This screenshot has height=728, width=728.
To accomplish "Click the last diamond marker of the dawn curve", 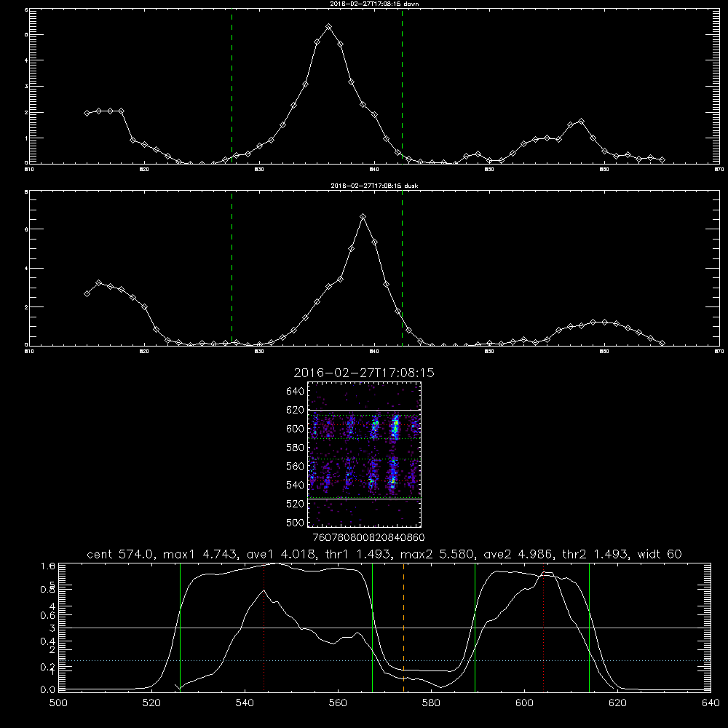I will (662, 159).
